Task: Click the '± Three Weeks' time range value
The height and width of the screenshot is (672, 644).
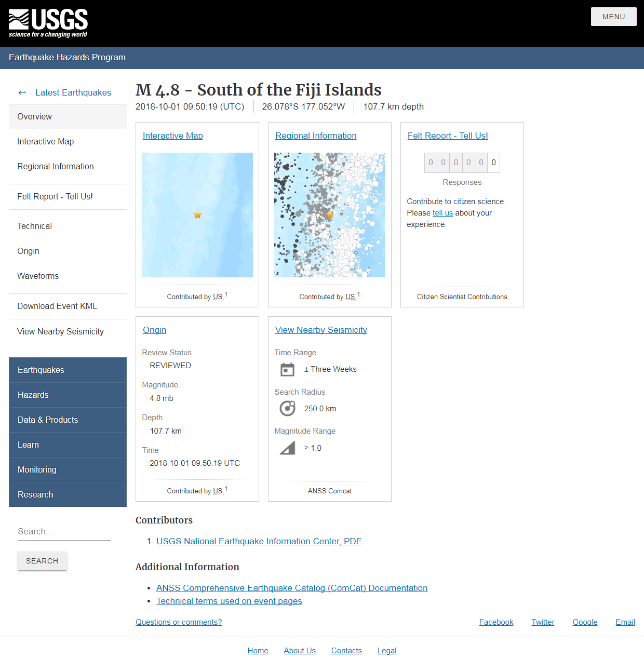Action: (330, 369)
